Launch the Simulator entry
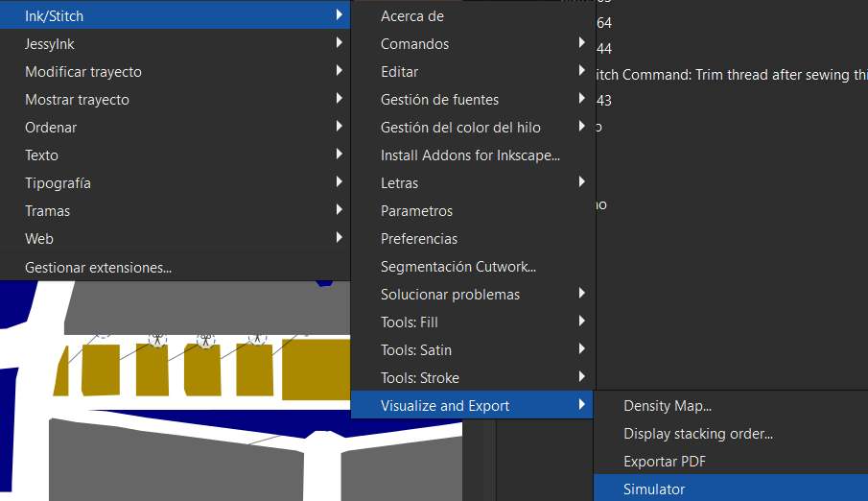868x501 pixels. click(x=731, y=489)
